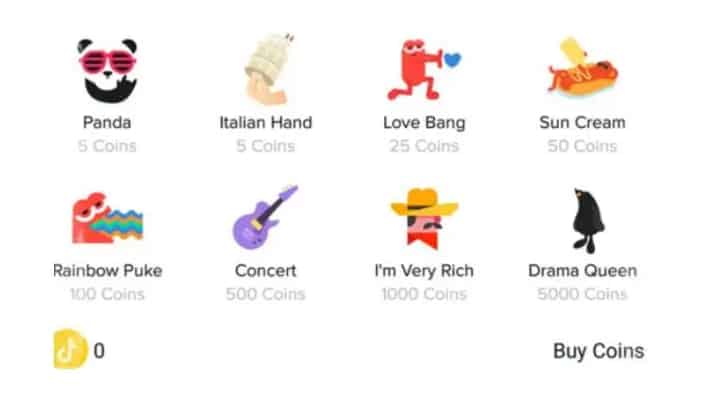Choose the Italian Hand gift icon
Viewport: 710px width, 414px height.
point(265,70)
